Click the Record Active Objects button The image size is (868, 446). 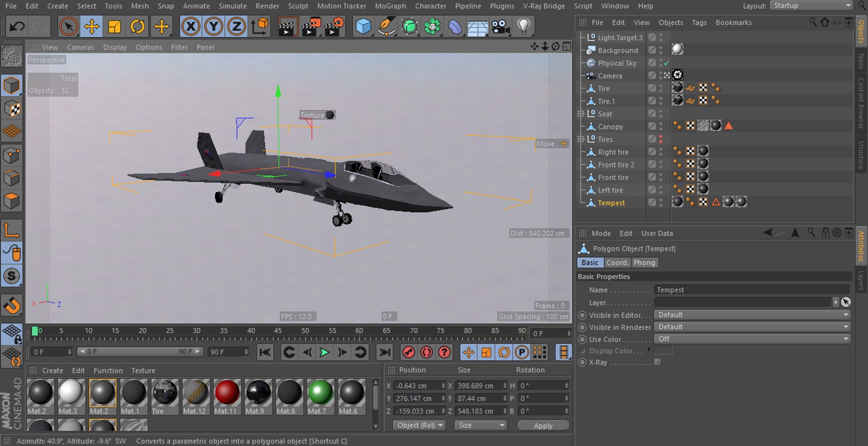[x=409, y=352]
